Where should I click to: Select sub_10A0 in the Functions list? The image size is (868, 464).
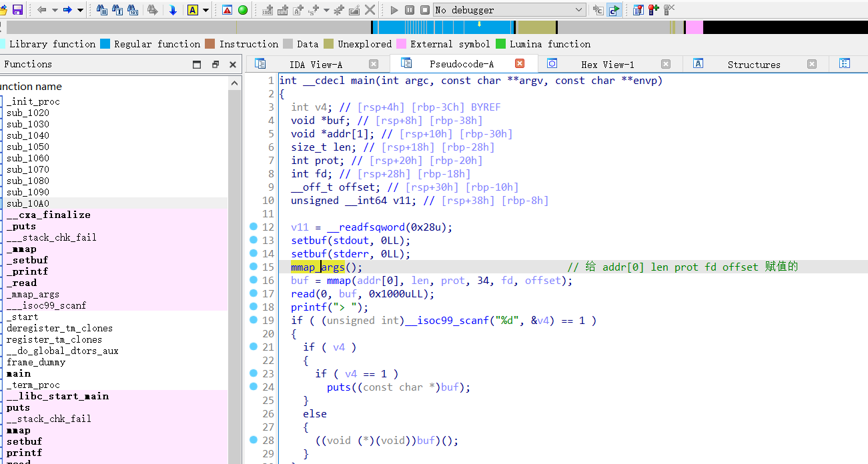(x=28, y=203)
